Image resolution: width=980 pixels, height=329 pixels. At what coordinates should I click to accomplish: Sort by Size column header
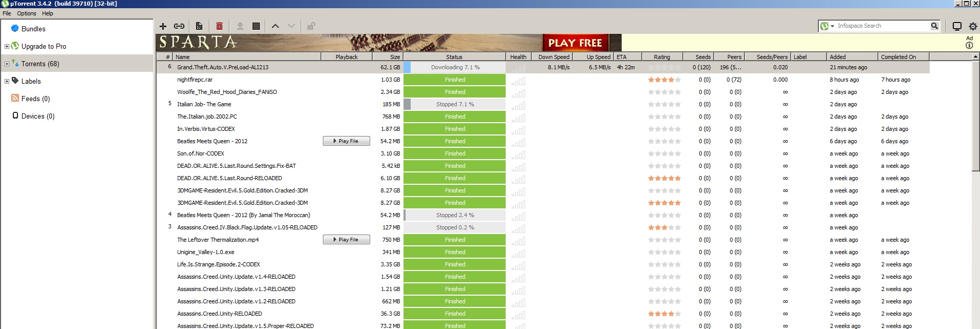388,57
